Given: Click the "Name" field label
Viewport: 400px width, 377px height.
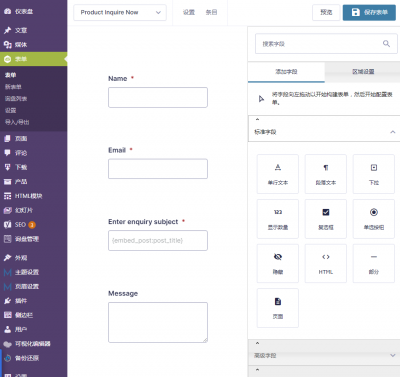Looking at the screenshot, I should pos(118,79).
